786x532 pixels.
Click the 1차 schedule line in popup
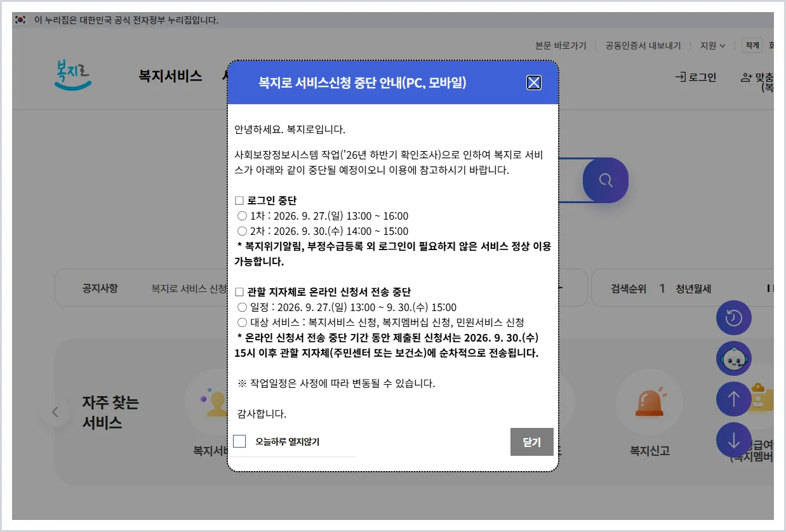(323, 216)
